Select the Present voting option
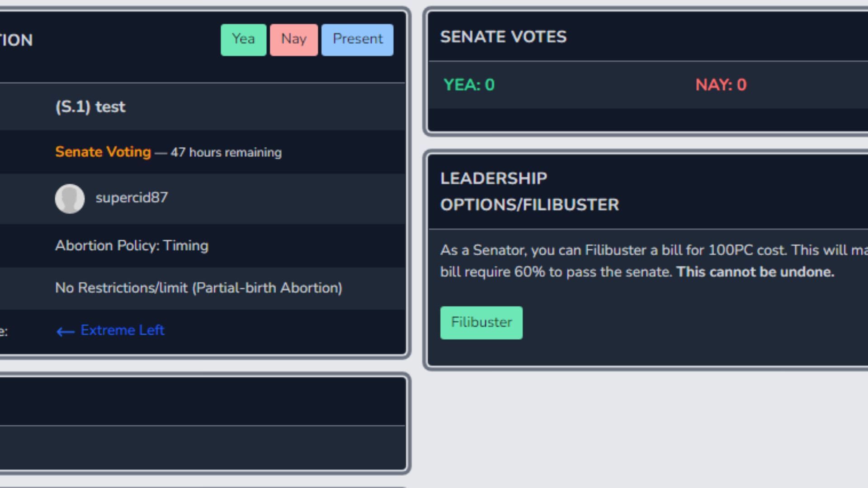This screenshot has width=868, height=488. click(357, 39)
